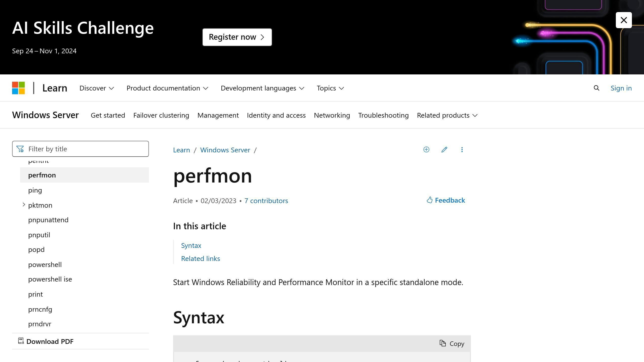Screen dimensions: 644x362
Task: Click the Windows Server breadcrumb link
Action: (225, 150)
